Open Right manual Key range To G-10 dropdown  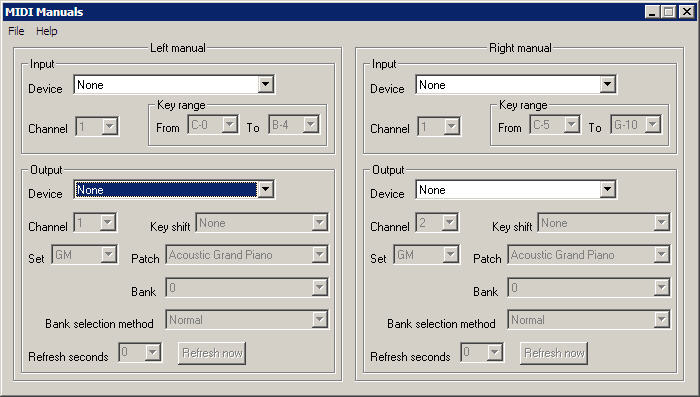pos(636,125)
